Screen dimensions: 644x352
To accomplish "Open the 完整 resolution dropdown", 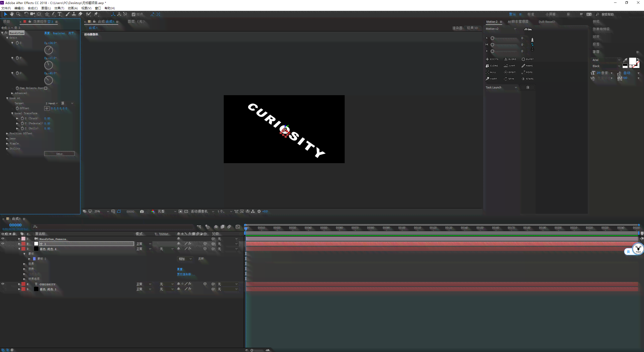I will coord(167,212).
